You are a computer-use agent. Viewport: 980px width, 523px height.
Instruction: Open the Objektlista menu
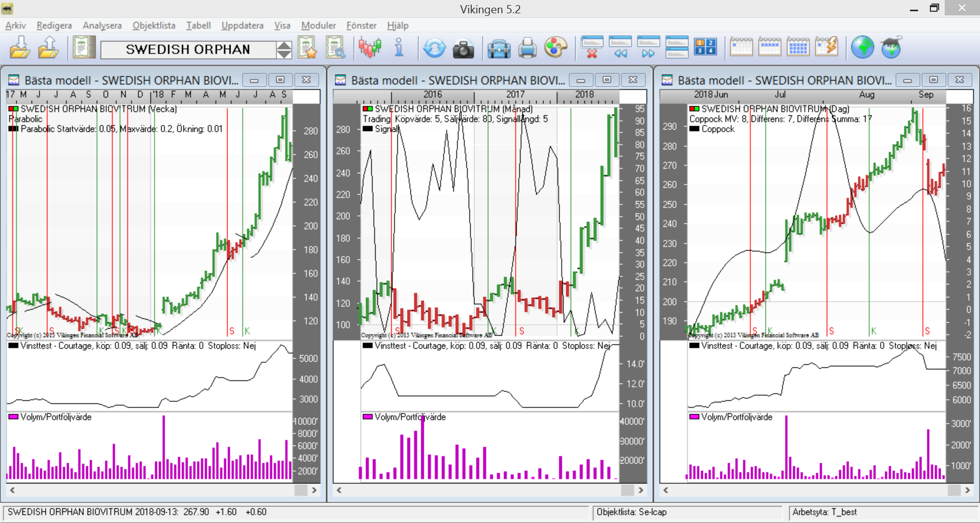click(154, 26)
